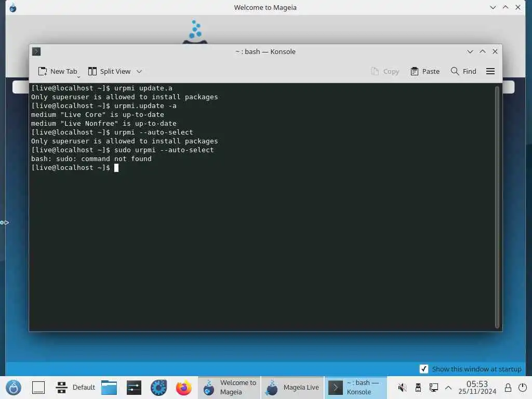This screenshot has width=532, height=399.
Task: Expand hidden system tray icons
Action: click(448, 388)
